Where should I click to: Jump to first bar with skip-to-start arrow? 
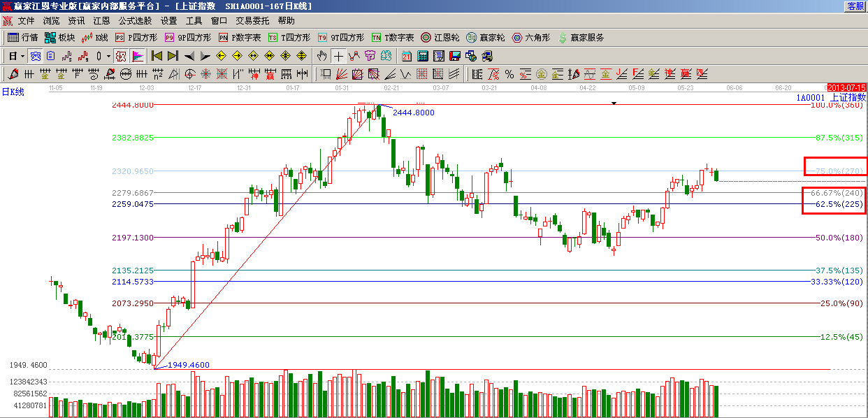(x=157, y=56)
